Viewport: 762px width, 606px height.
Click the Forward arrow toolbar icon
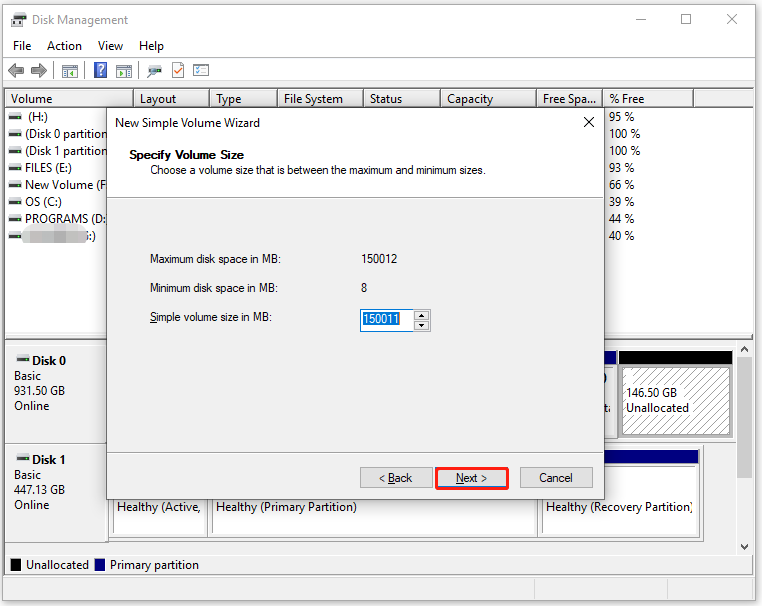[x=38, y=70]
